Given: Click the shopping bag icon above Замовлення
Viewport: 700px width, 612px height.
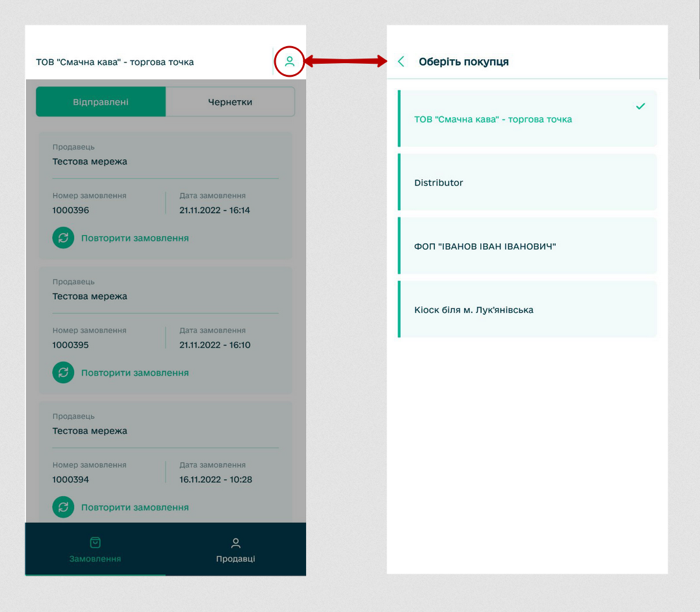Looking at the screenshot, I should click(x=95, y=542).
